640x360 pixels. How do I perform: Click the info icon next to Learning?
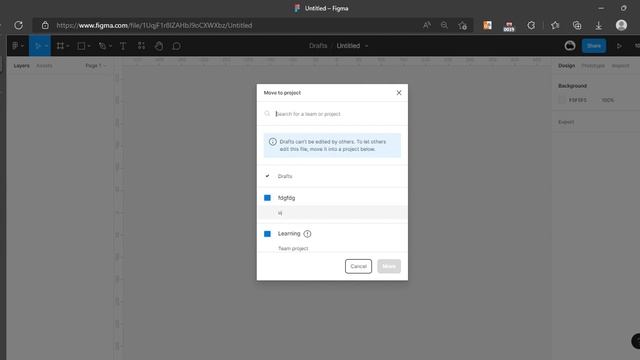point(307,234)
